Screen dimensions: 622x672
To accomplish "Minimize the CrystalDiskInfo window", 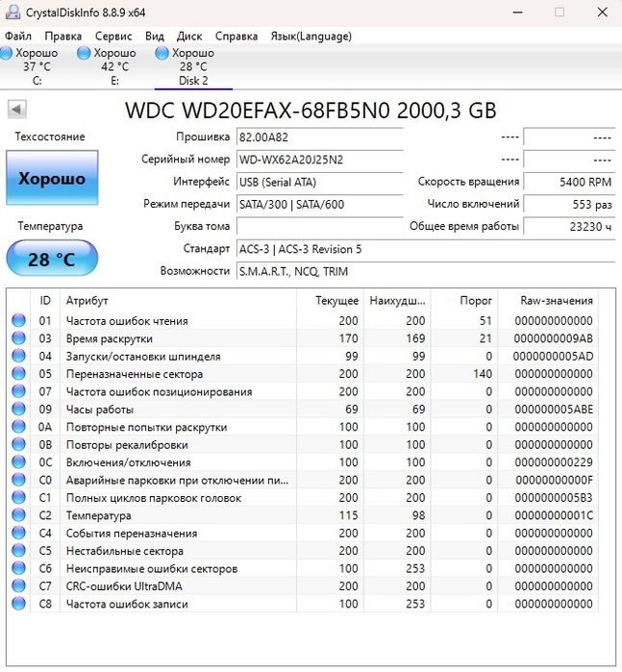I will 518,12.
